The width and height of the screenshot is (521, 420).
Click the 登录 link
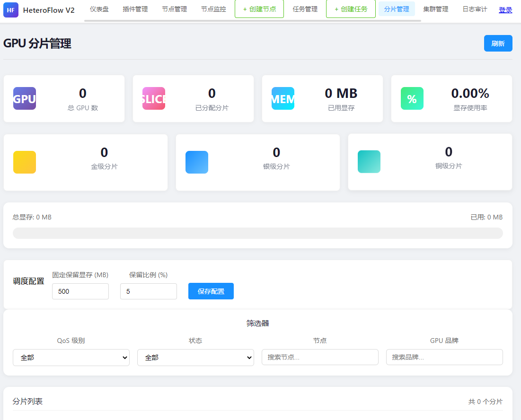coord(505,10)
